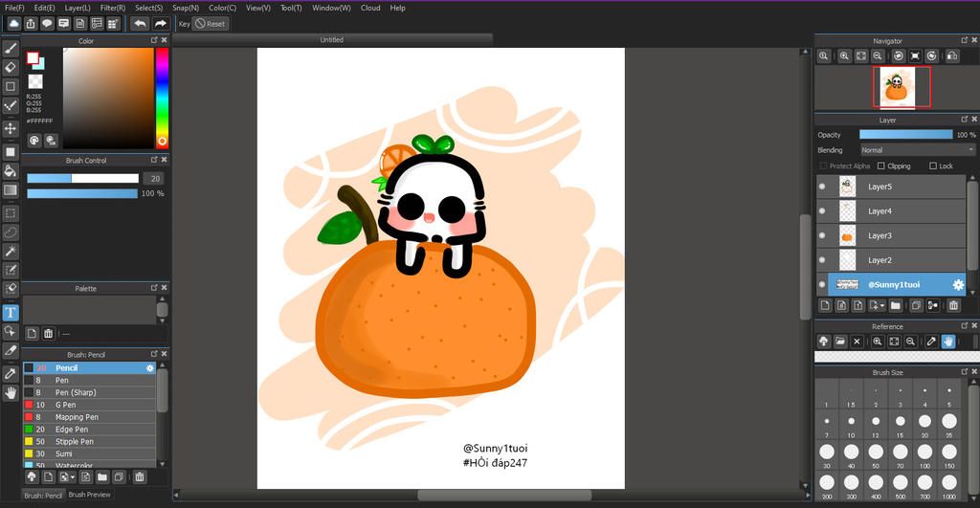Screen dimensions: 980x508
Task: Add a layer folder in Layer panel
Action: (896, 305)
